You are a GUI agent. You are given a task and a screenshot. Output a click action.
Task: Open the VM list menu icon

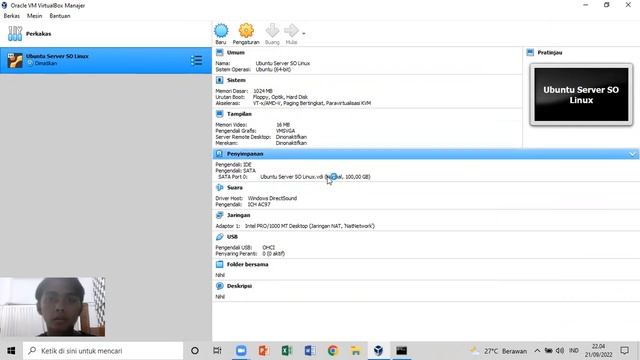[196, 60]
